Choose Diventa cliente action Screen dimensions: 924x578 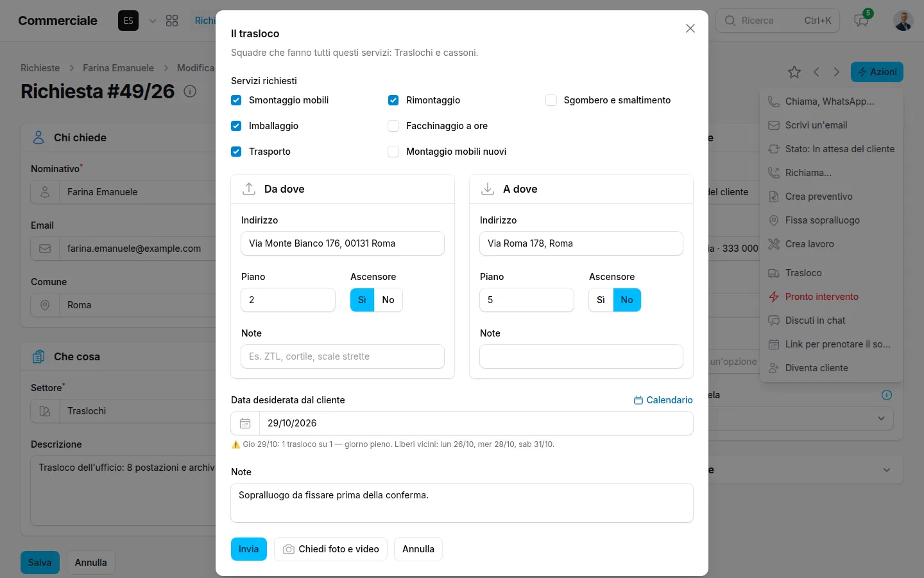point(832,368)
